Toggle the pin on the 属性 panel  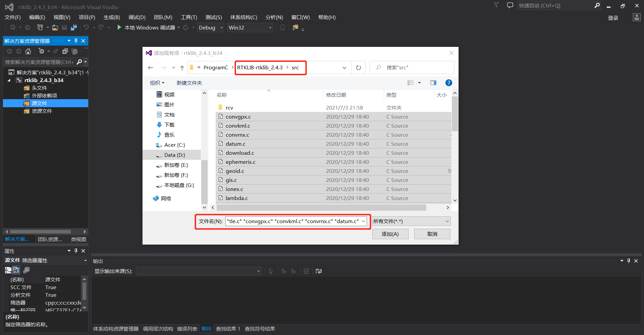point(76,251)
